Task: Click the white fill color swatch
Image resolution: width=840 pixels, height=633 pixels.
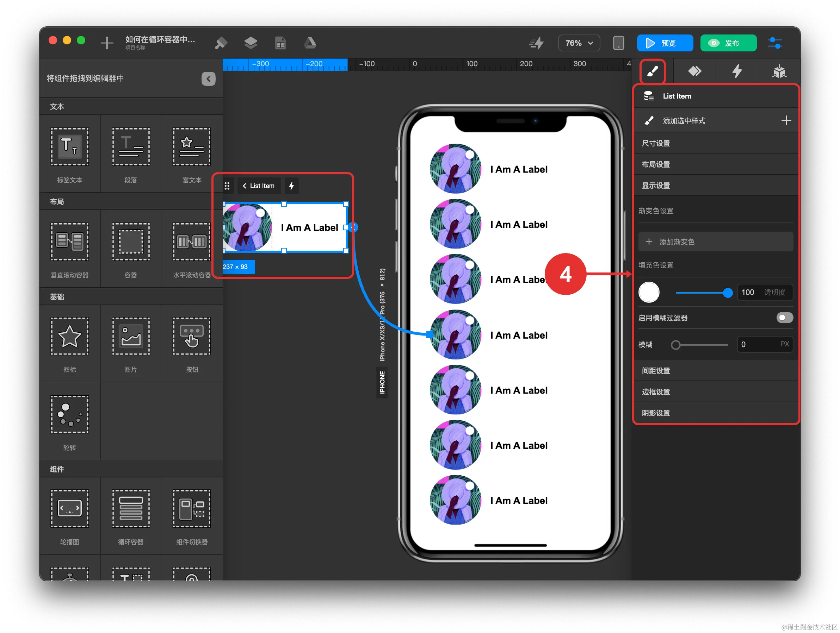Action: click(649, 292)
